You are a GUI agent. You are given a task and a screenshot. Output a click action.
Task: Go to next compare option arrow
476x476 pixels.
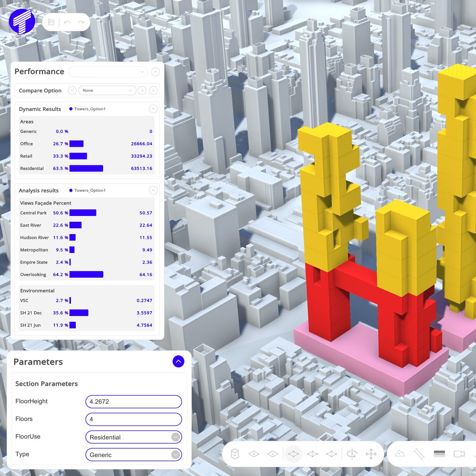(x=142, y=90)
